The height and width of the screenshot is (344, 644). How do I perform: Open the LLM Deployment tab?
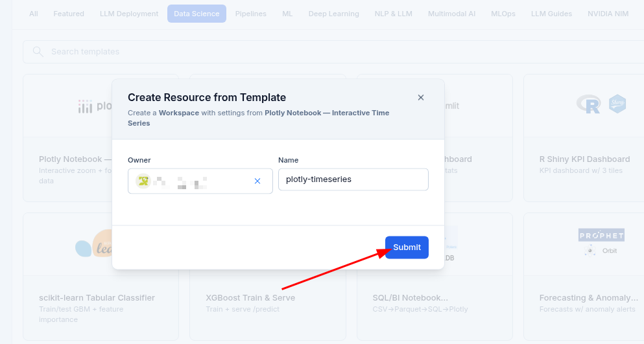[x=129, y=14]
